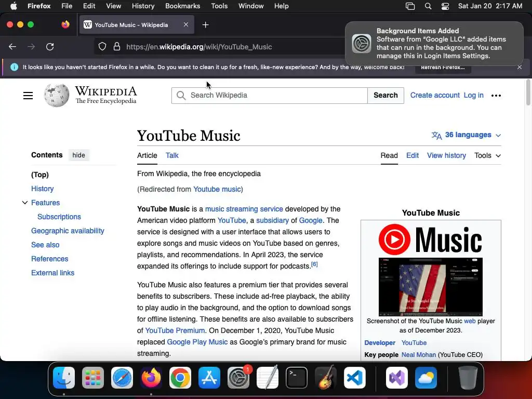Open the App Store from the Dock
The image size is (532, 399).
coord(209,378)
